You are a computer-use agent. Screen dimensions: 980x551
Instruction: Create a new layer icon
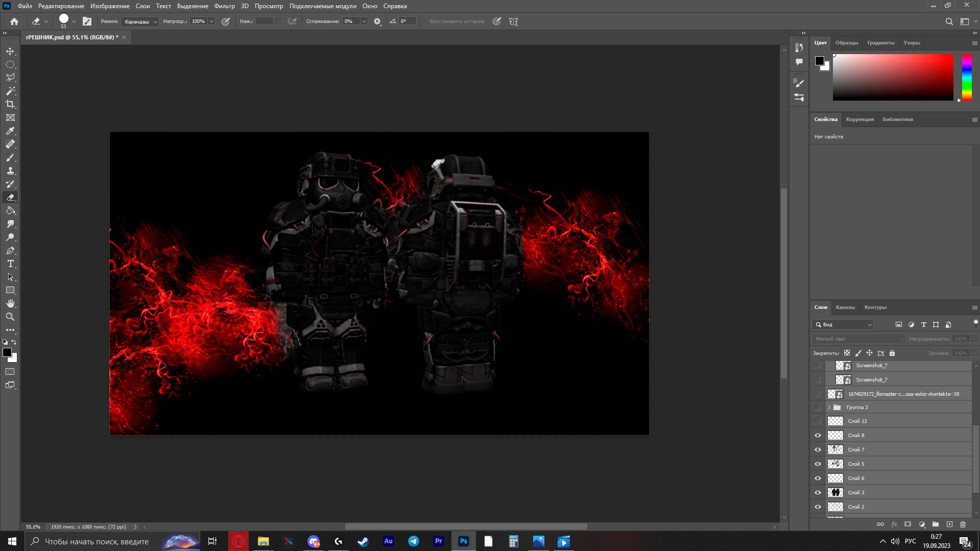(x=949, y=524)
